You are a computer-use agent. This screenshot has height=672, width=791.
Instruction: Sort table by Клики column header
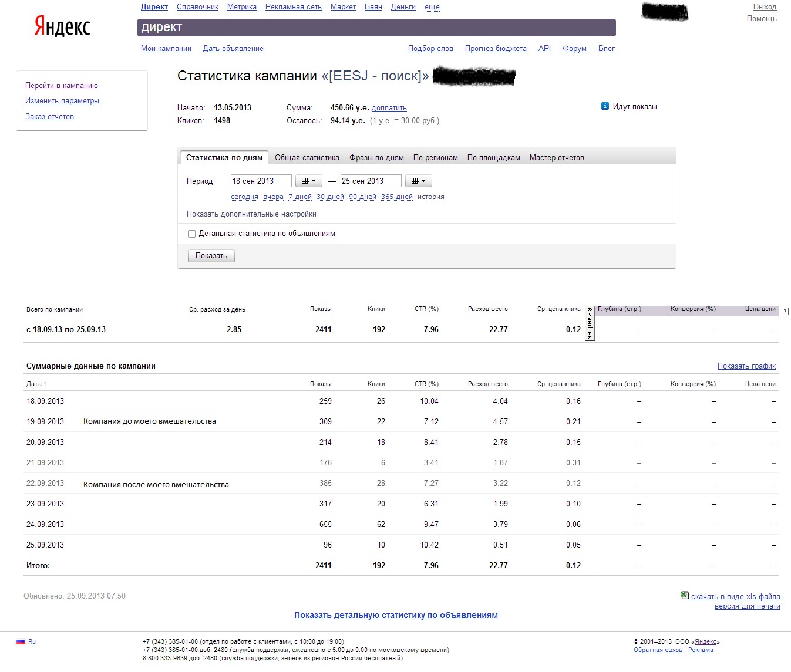click(376, 384)
